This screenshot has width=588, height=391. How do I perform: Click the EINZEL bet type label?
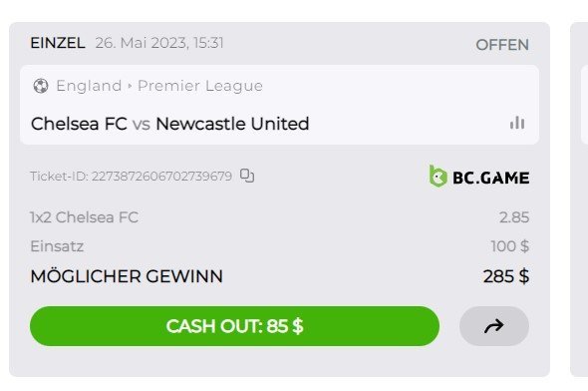coord(58,43)
